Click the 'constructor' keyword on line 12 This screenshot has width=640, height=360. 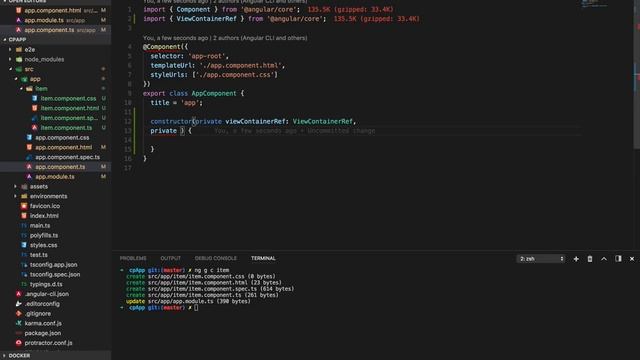171,121
